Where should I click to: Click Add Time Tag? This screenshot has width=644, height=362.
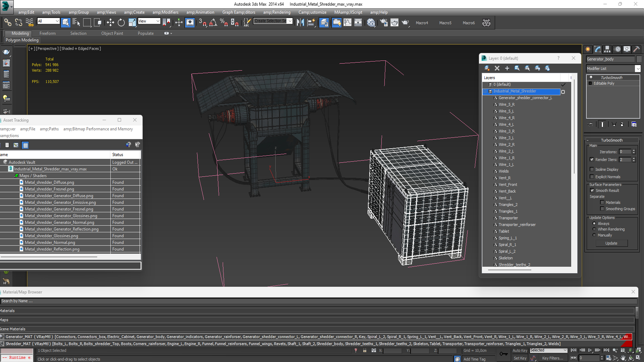click(x=474, y=359)
